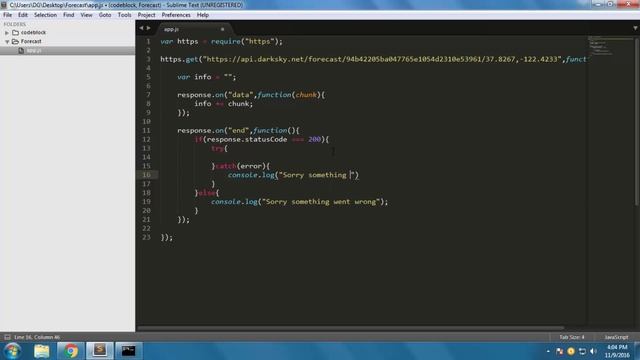Open the JavaScript syntax selector
Screen dimensions: 640x360
(616, 337)
